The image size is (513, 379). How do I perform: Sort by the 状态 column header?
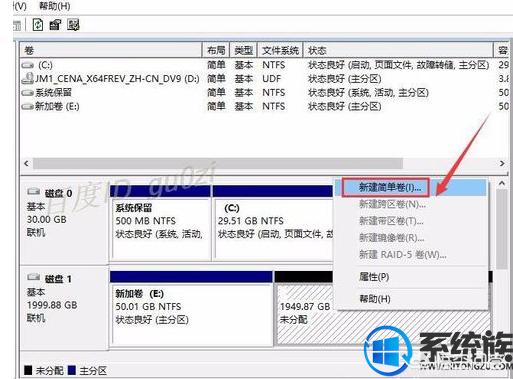(397, 50)
